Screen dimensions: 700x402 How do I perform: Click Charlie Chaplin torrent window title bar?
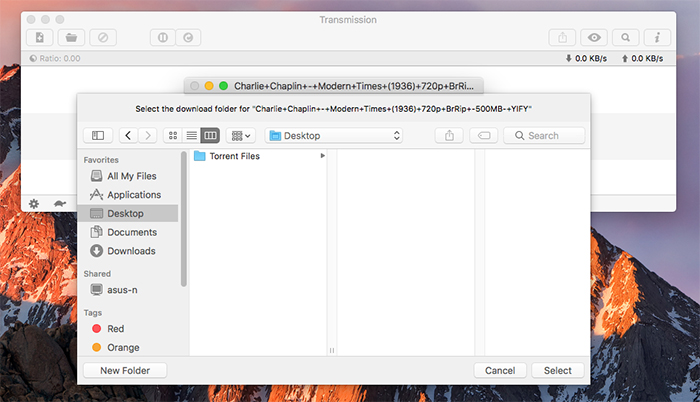click(333, 86)
